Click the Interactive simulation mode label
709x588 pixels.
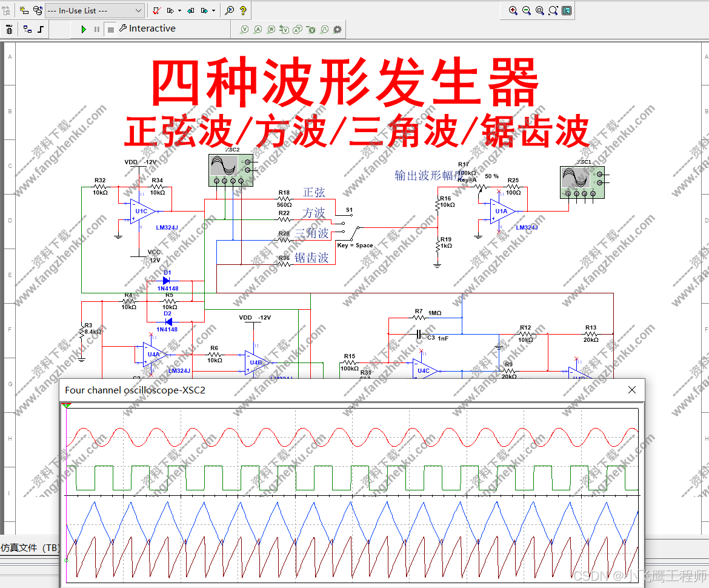click(x=149, y=28)
